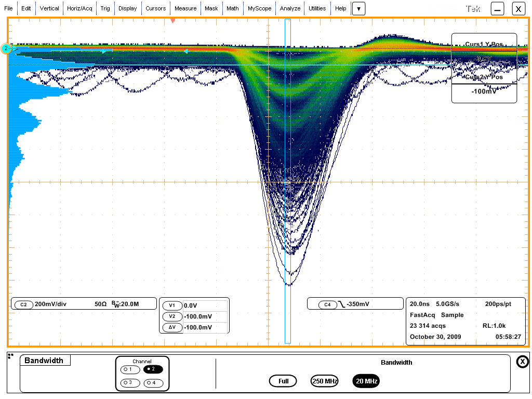Click the channel 2 ground reference marker
The width and height of the screenshot is (532, 399).
pyautogui.click(x=6, y=48)
